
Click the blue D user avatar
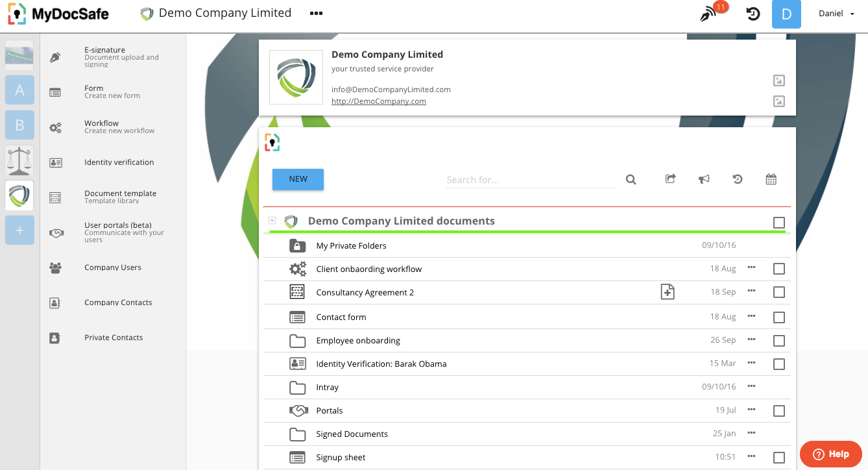coord(786,14)
